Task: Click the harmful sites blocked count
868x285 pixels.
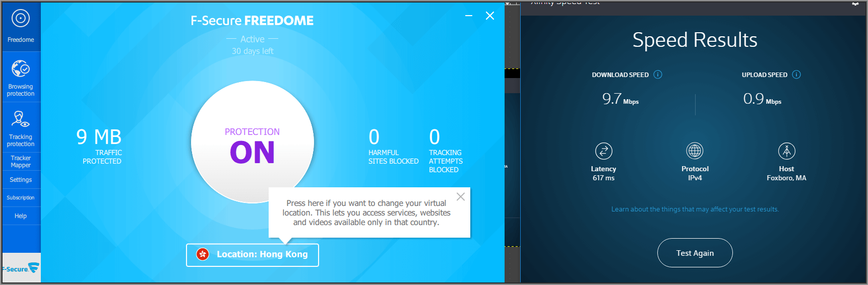Action: pos(374,137)
